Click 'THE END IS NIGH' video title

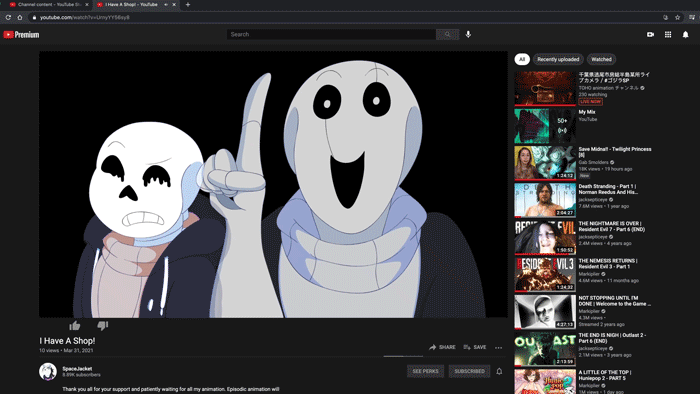tap(612, 338)
